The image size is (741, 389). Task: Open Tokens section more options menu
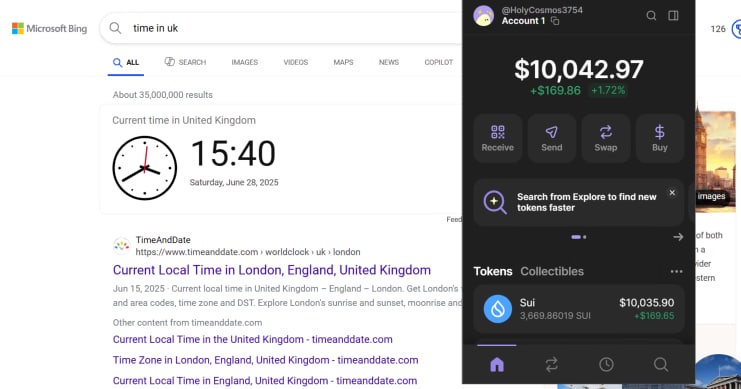coord(676,271)
